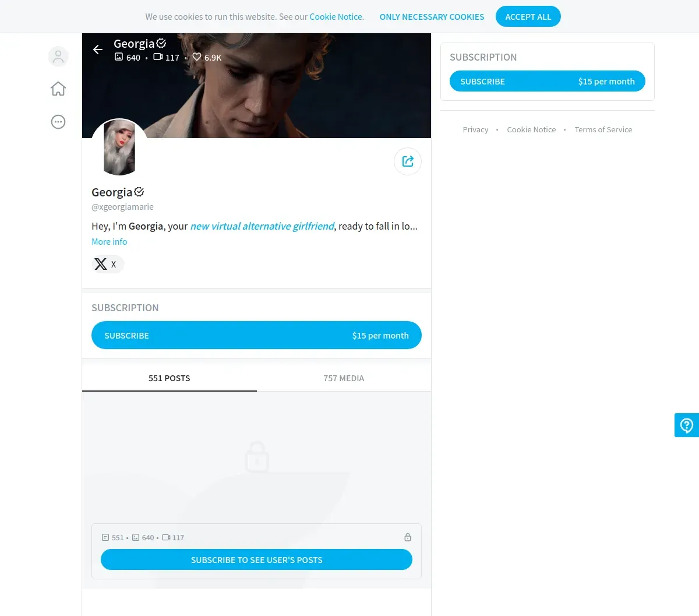The image size is (699, 616).
Task: Open the Cookie Notice link in banner
Action: click(x=337, y=17)
